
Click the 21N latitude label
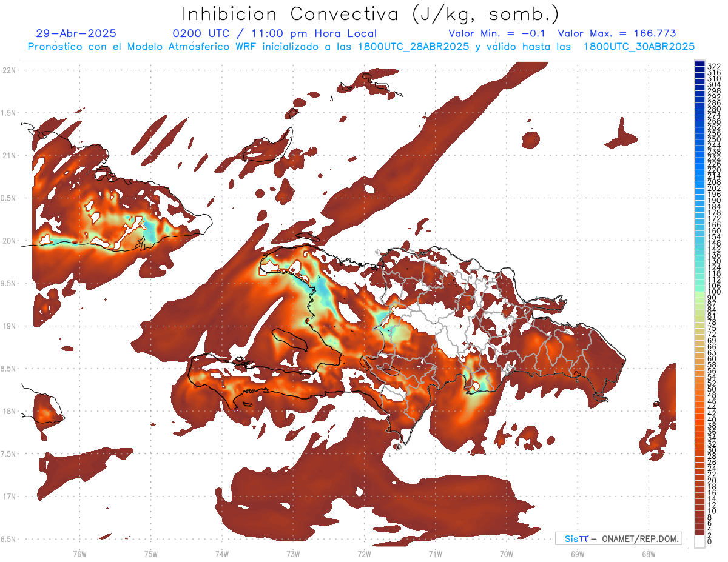(x=10, y=156)
